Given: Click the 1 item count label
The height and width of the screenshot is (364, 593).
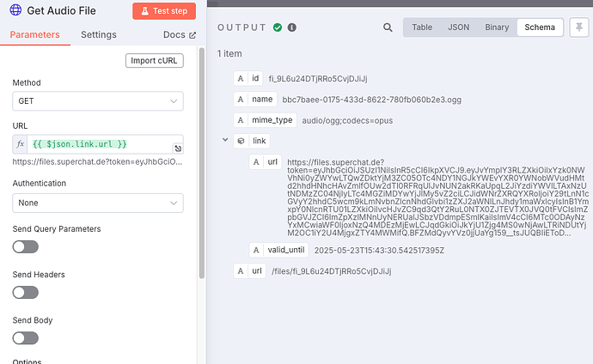Looking at the screenshot, I should (229, 53).
